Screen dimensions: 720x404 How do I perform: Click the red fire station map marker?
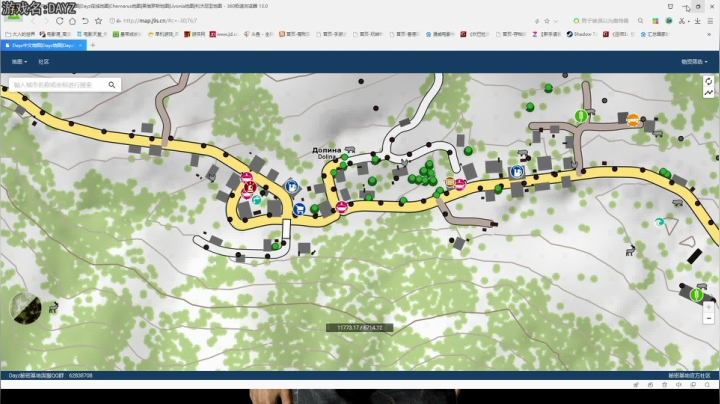pos(250,187)
